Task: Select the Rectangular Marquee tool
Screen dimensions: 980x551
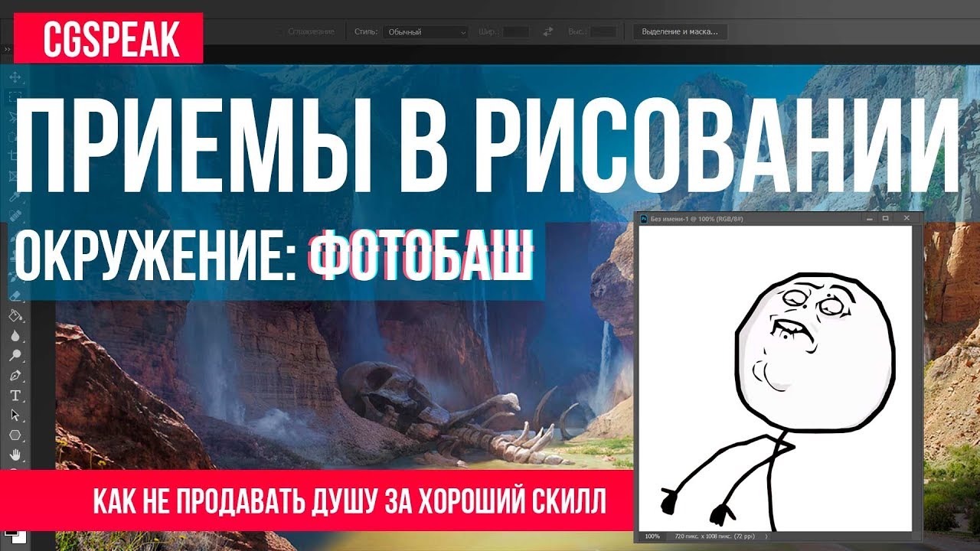Action: click(15, 97)
